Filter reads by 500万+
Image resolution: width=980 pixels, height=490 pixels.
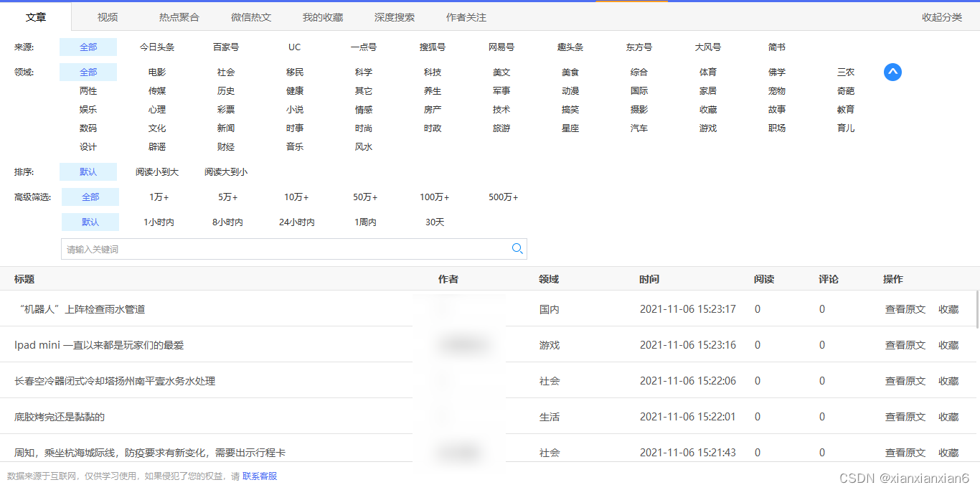[504, 197]
